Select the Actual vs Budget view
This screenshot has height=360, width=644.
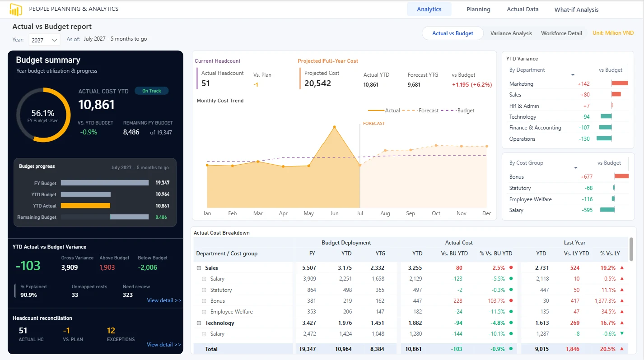tap(453, 33)
